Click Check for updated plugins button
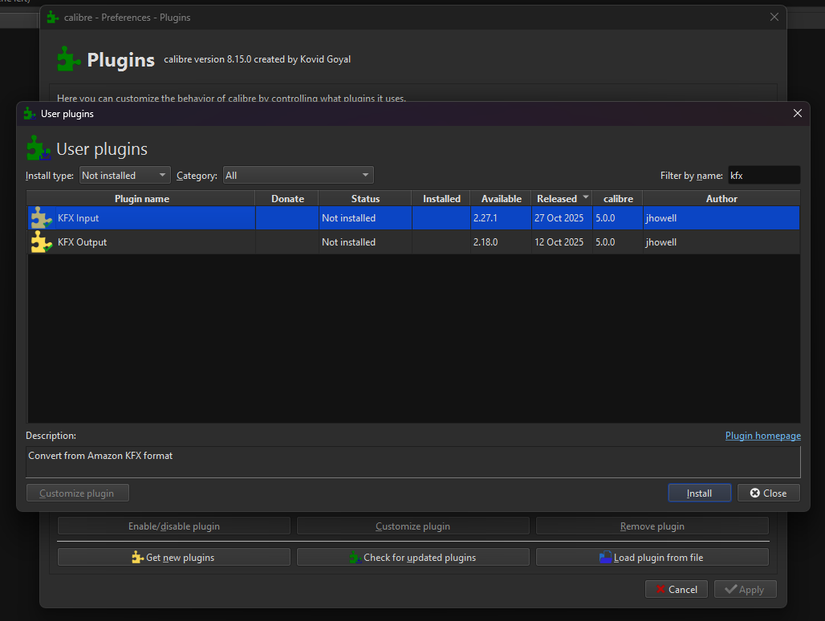This screenshot has height=621, width=825. (413, 557)
